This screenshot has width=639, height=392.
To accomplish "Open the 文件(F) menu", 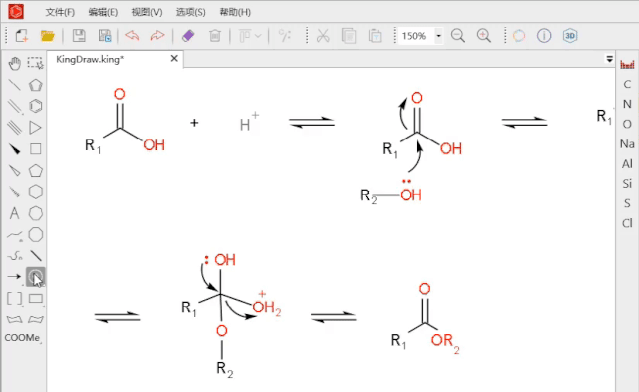I will (x=60, y=12).
